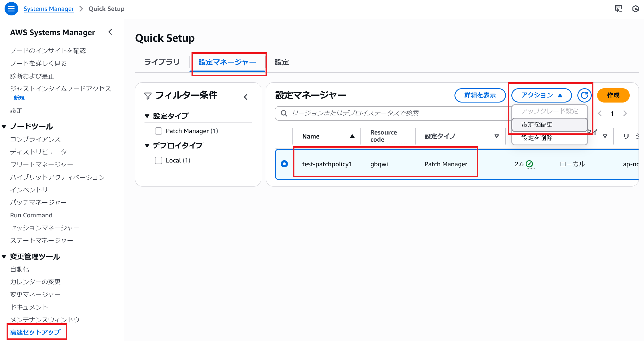Sort by Name column ascending arrow
This screenshot has height=341, width=644.
click(x=352, y=136)
